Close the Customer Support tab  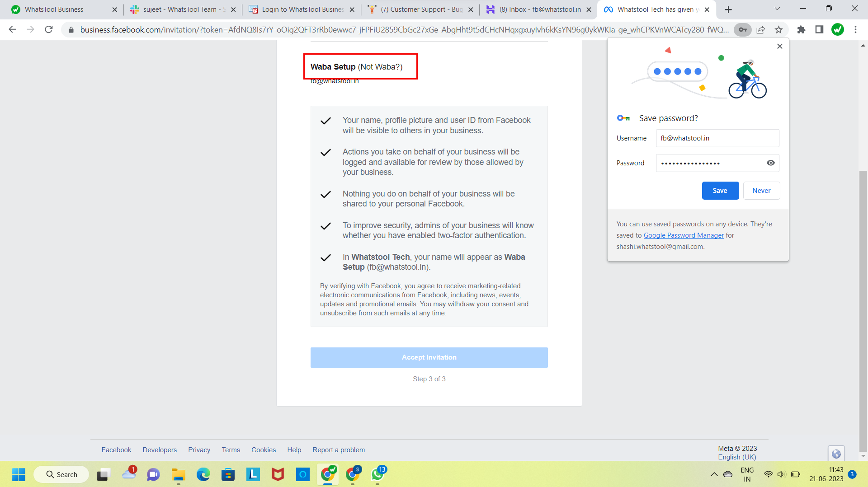click(x=471, y=9)
